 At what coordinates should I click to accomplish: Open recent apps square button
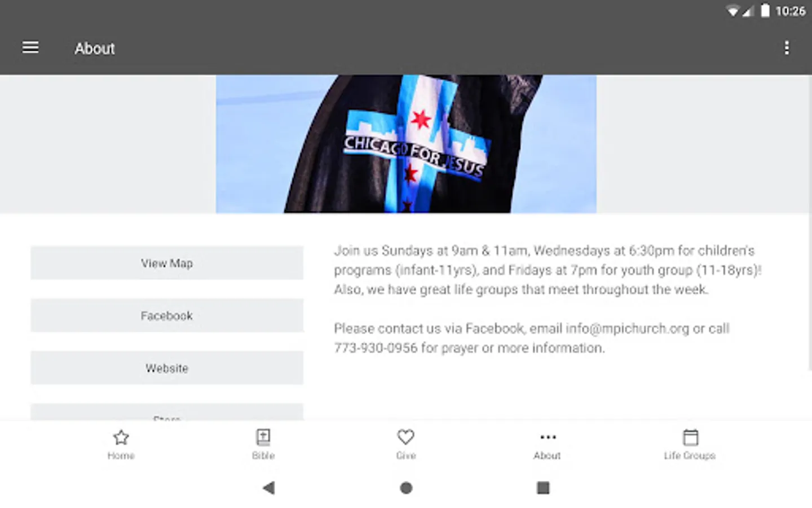pos(543,488)
